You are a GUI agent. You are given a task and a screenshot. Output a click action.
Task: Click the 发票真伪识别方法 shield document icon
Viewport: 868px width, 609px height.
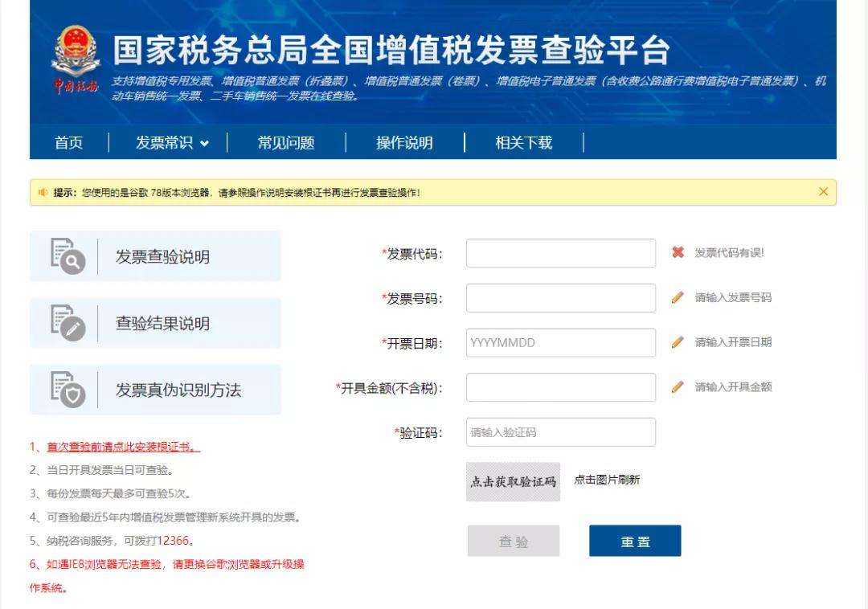pos(68,390)
